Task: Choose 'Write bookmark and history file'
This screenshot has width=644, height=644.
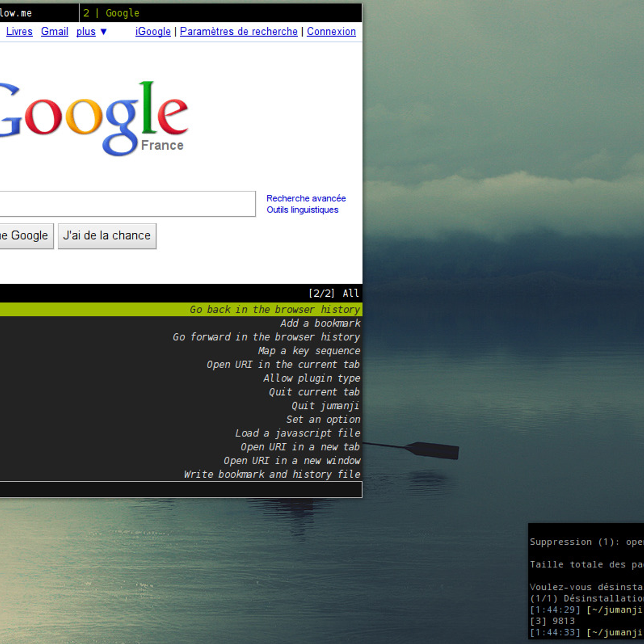Action: coord(272,474)
